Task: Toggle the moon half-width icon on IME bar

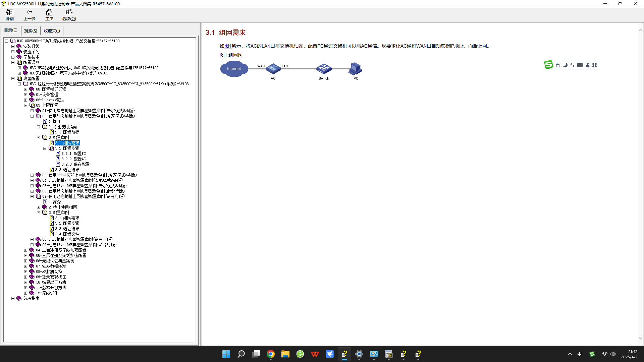Action: coord(565,65)
